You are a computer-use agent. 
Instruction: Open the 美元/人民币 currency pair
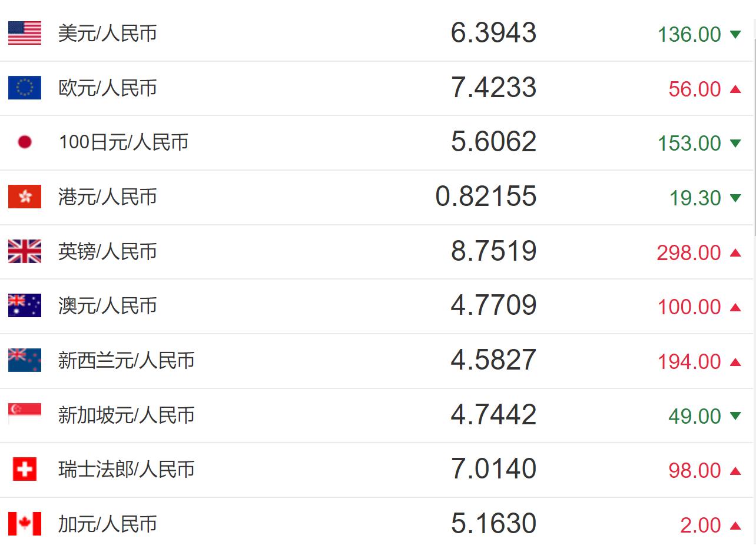point(108,33)
